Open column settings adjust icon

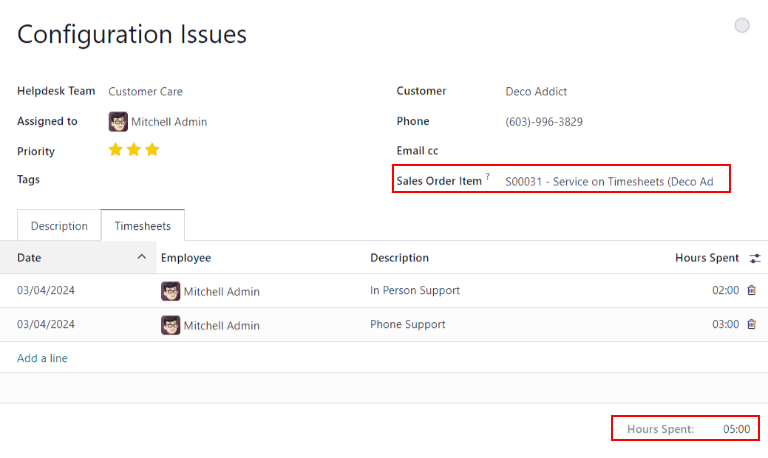click(x=755, y=258)
